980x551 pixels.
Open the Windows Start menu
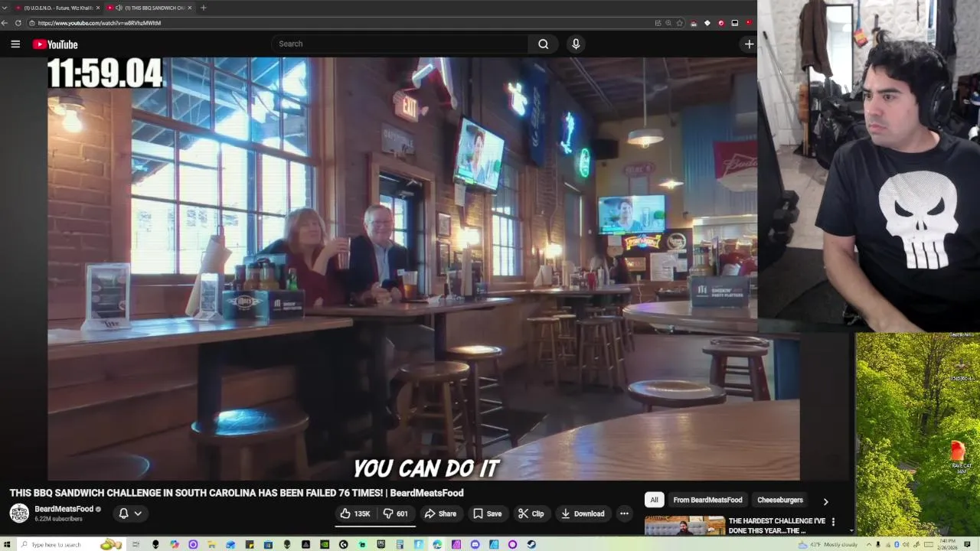click(7, 544)
